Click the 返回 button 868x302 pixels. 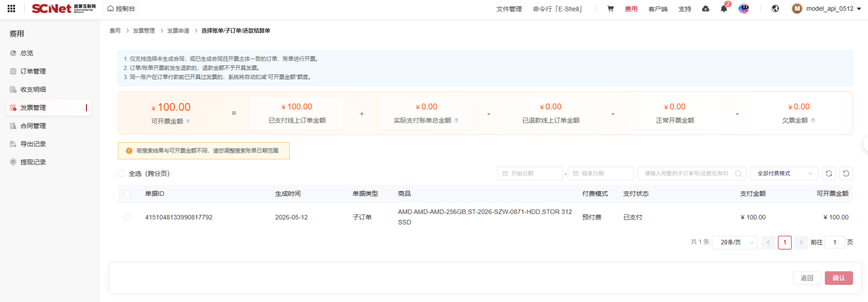(x=807, y=278)
